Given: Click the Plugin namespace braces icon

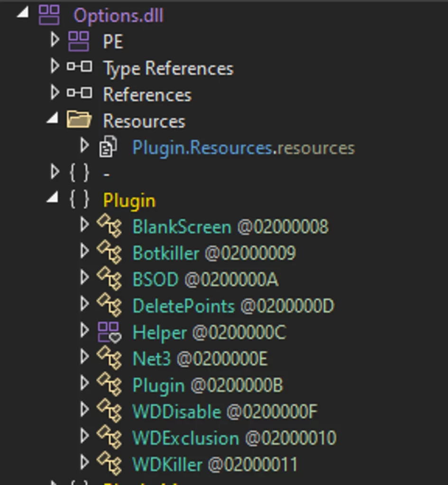Looking at the screenshot, I should 79,200.
